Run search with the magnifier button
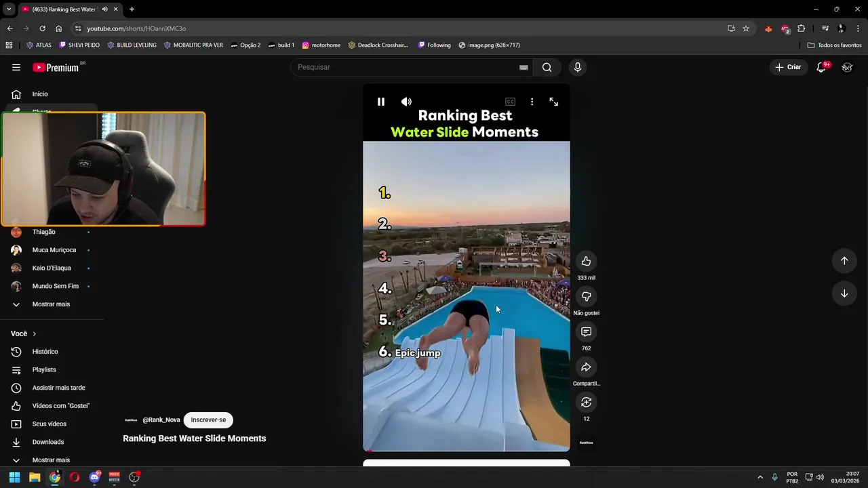Screen dimensions: 868x488 click(547, 67)
